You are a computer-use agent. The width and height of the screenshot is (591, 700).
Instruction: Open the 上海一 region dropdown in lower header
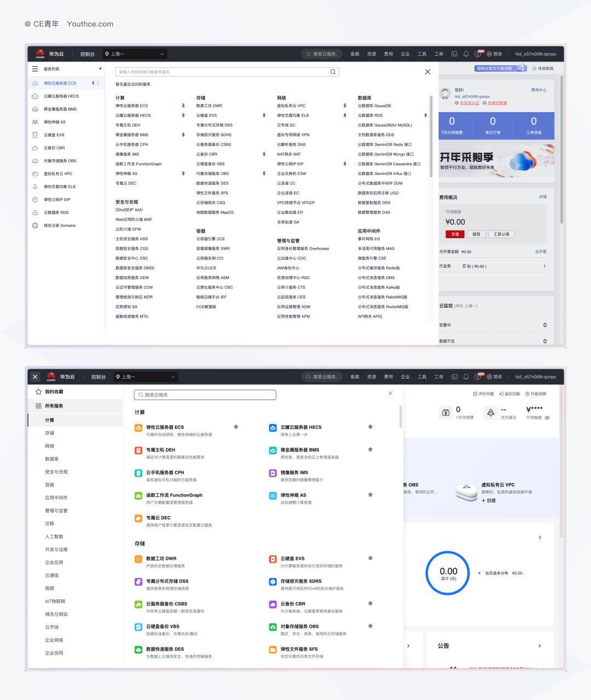pyautogui.click(x=146, y=377)
